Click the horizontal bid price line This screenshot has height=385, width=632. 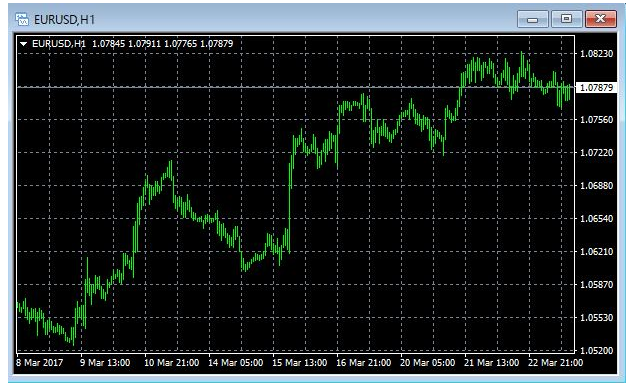pos(296,87)
